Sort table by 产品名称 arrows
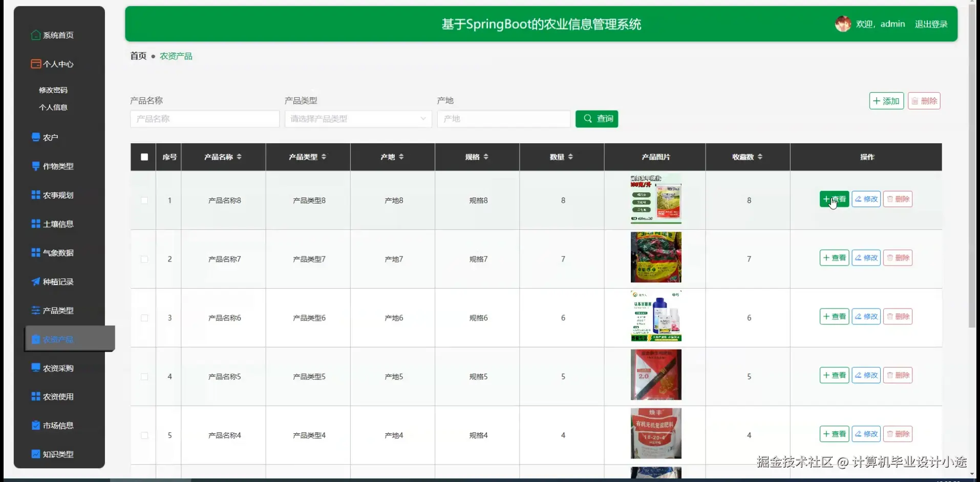This screenshot has height=482, width=980. (239, 157)
